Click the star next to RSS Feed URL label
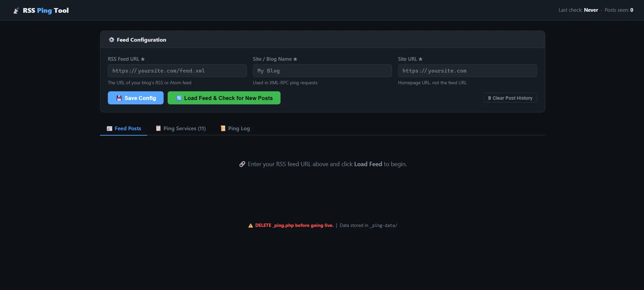Viewport: 644px width, 290px height. pyautogui.click(x=143, y=59)
